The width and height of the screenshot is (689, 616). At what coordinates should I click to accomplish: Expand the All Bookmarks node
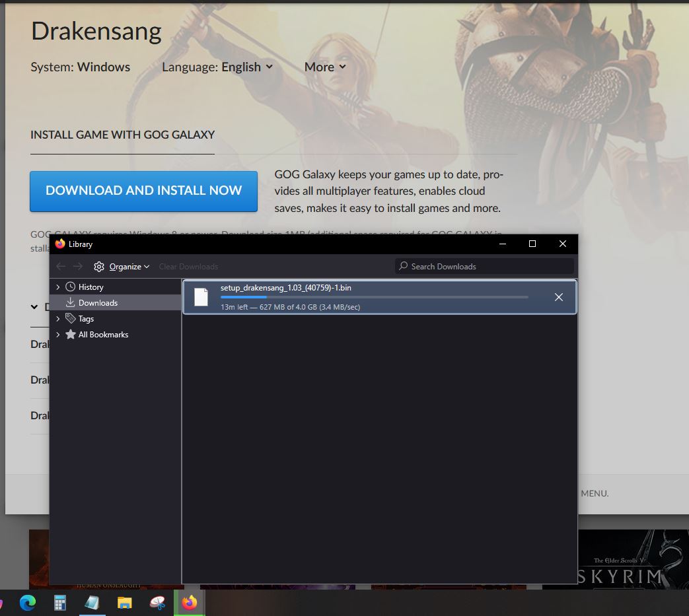coord(58,335)
